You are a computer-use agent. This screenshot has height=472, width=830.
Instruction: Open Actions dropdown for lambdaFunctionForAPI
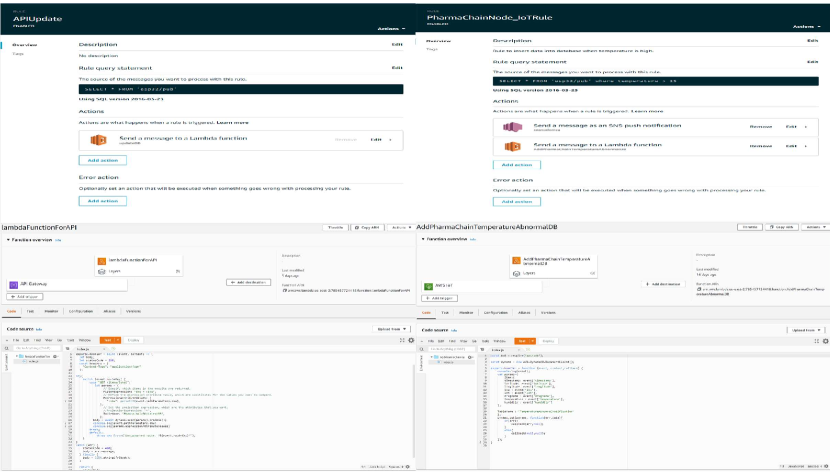pos(400,228)
